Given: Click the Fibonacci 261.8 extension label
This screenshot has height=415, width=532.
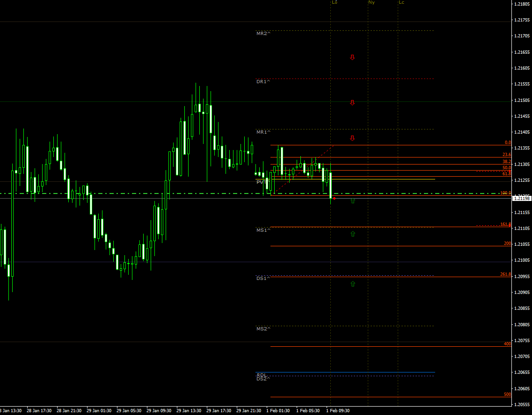Looking at the screenshot, I should pos(505,275).
